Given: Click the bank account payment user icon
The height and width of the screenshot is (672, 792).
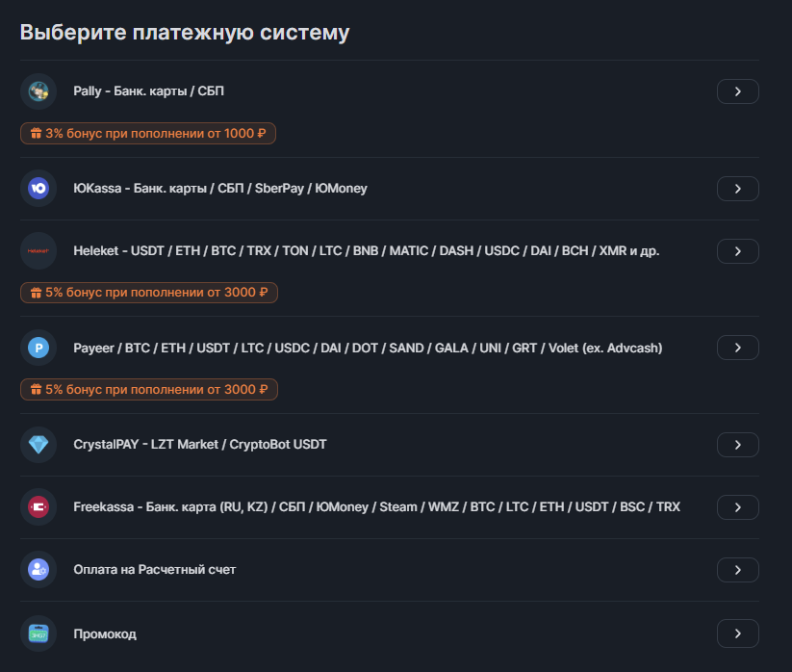Looking at the screenshot, I should [x=38, y=570].
